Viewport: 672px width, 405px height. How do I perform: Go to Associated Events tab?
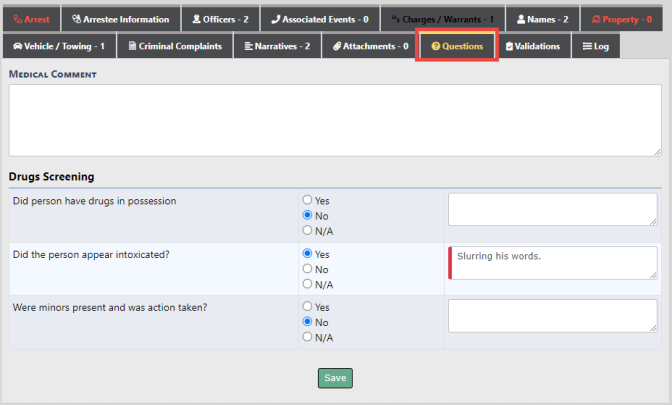[x=320, y=19]
